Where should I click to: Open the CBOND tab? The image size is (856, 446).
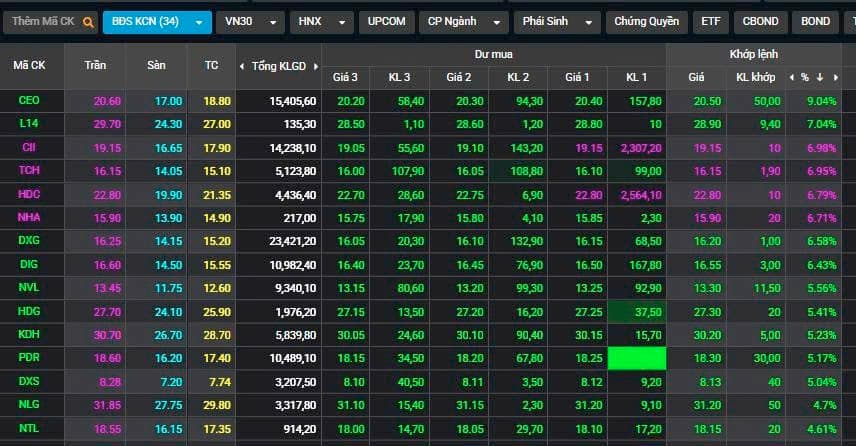coord(761,21)
